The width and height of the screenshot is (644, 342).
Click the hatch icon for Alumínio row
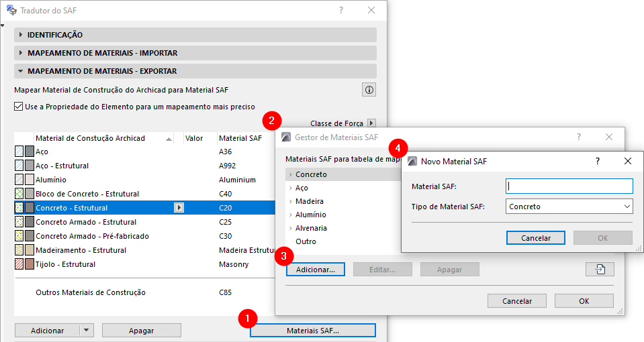19,180
